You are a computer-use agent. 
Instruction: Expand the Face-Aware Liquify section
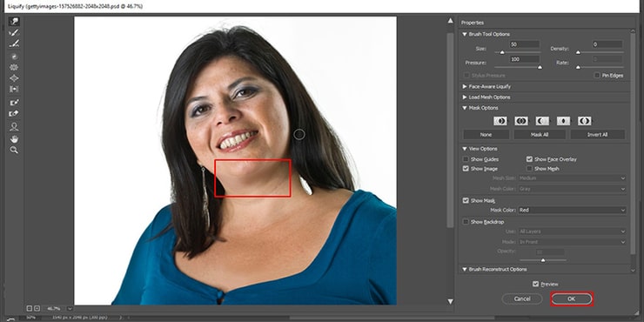pos(465,87)
